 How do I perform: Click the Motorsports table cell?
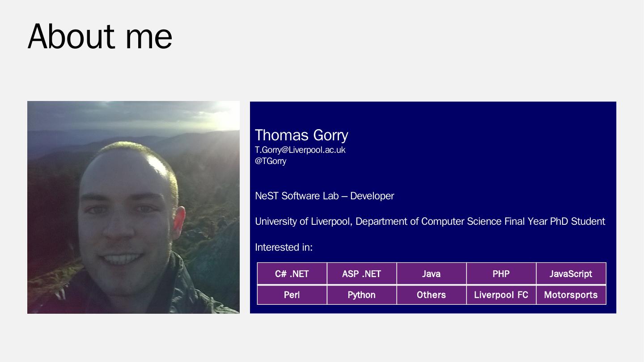pyautogui.click(x=571, y=295)
